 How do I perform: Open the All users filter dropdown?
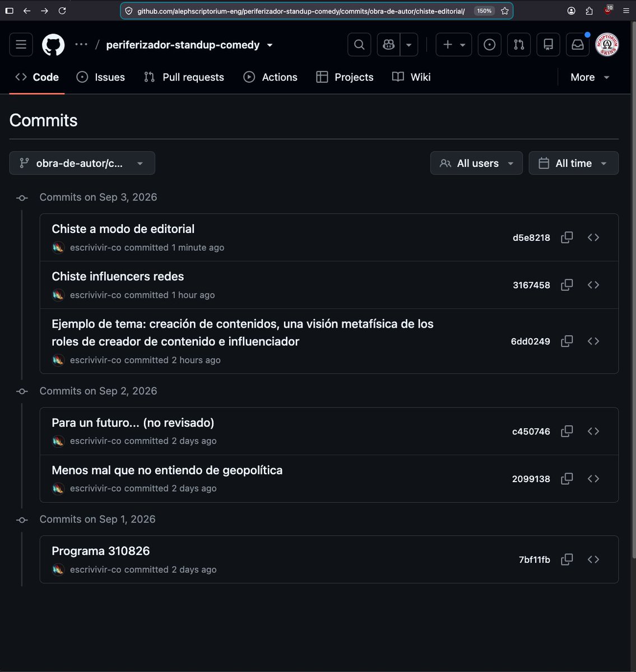coord(476,163)
